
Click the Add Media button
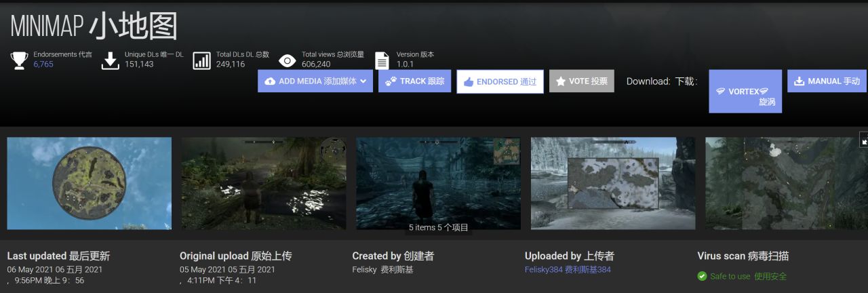(x=315, y=81)
